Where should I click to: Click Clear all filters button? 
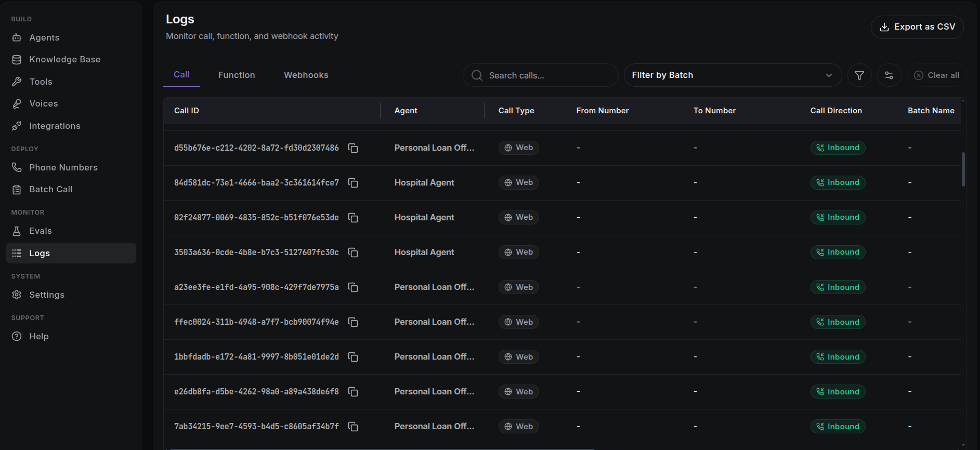click(937, 75)
